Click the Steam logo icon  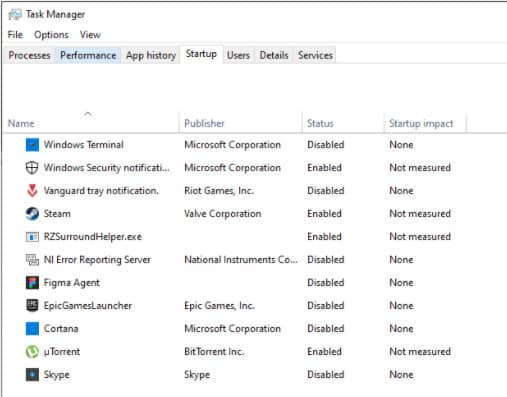[x=32, y=214]
